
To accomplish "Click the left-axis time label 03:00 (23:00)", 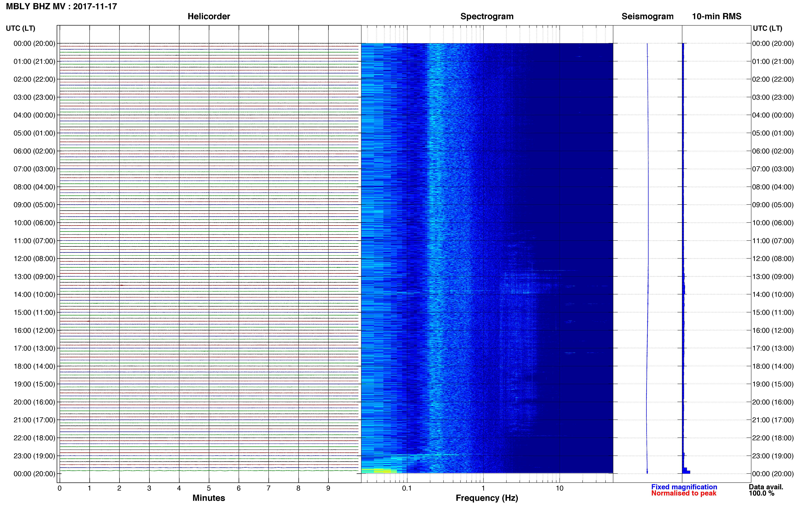I will pyautogui.click(x=34, y=97).
